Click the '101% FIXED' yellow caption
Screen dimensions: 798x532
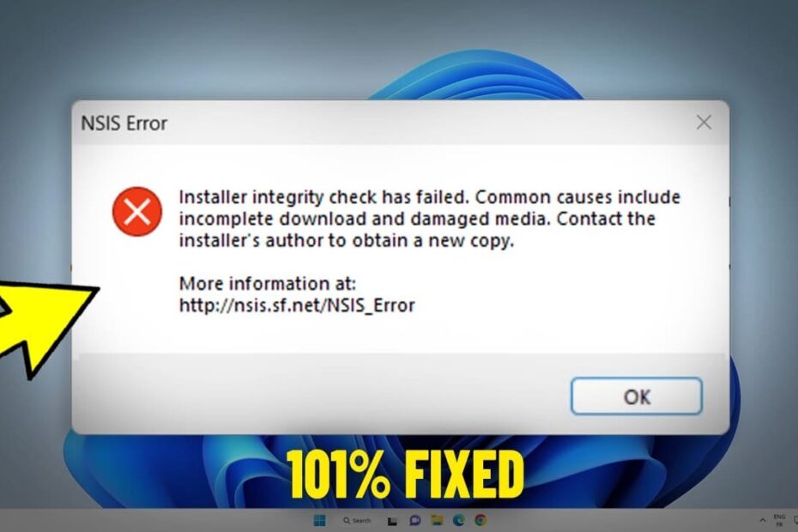405,475
